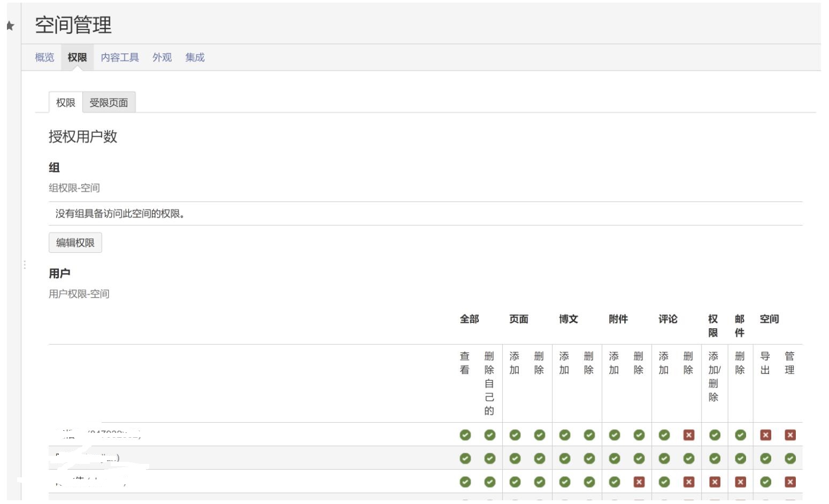
Task: Click first user row's 附件 删除 check icon
Action: (x=639, y=435)
